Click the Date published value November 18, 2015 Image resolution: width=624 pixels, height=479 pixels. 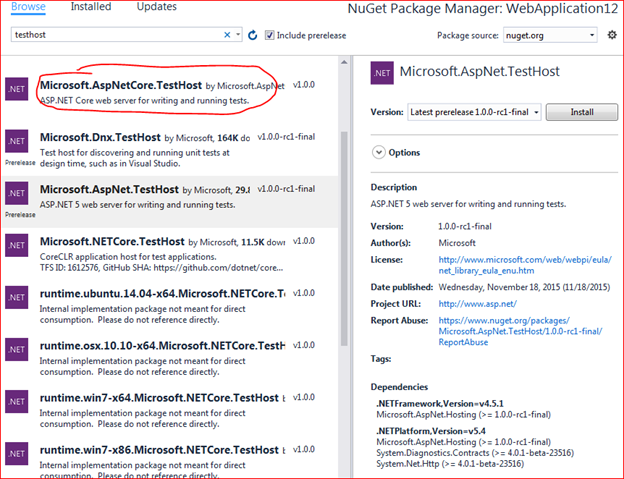(524, 287)
